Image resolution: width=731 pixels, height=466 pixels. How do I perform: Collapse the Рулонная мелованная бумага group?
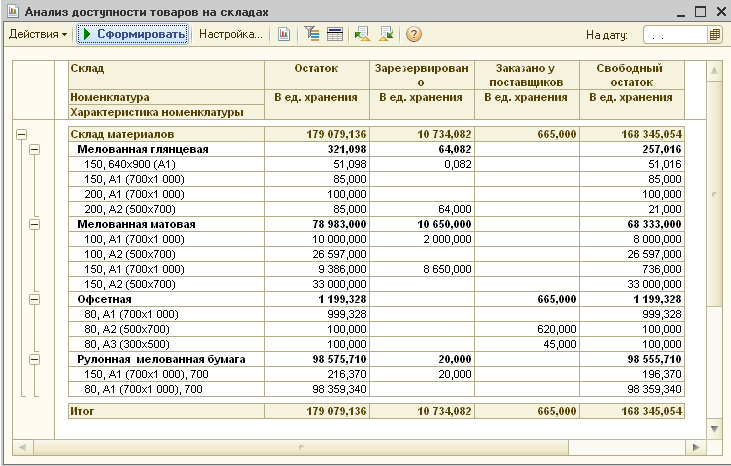[34, 360]
